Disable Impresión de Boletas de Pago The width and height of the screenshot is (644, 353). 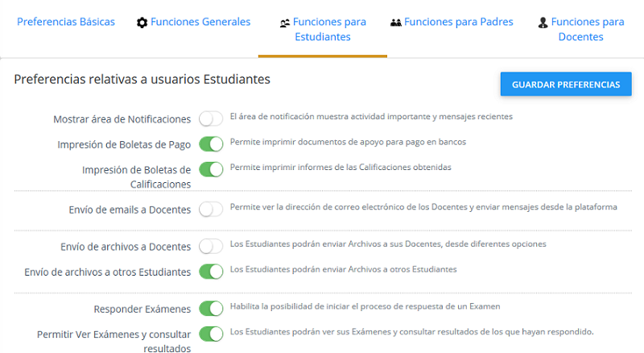[x=211, y=144]
